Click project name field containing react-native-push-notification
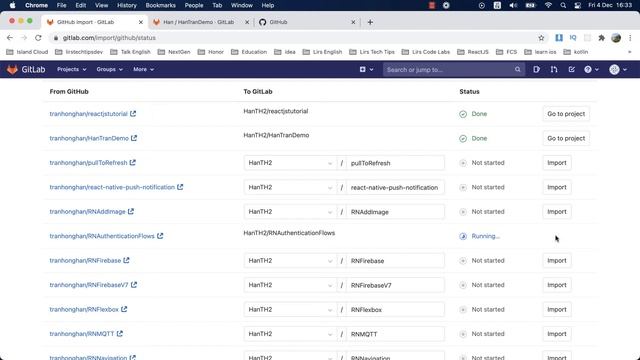The height and width of the screenshot is (360, 640). pyautogui.click(x=396, y=187)
